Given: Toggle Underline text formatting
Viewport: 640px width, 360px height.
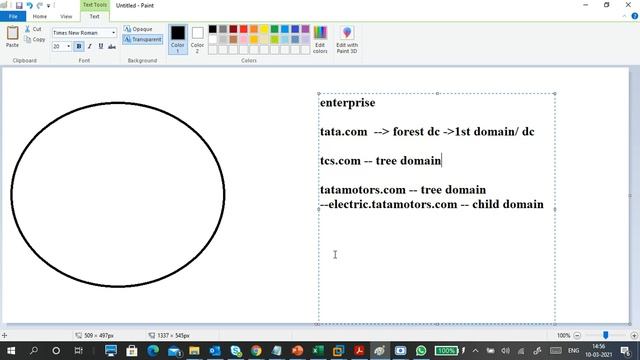Looking at the screenshot, I should pyautogui.click(x=101, y=47).
